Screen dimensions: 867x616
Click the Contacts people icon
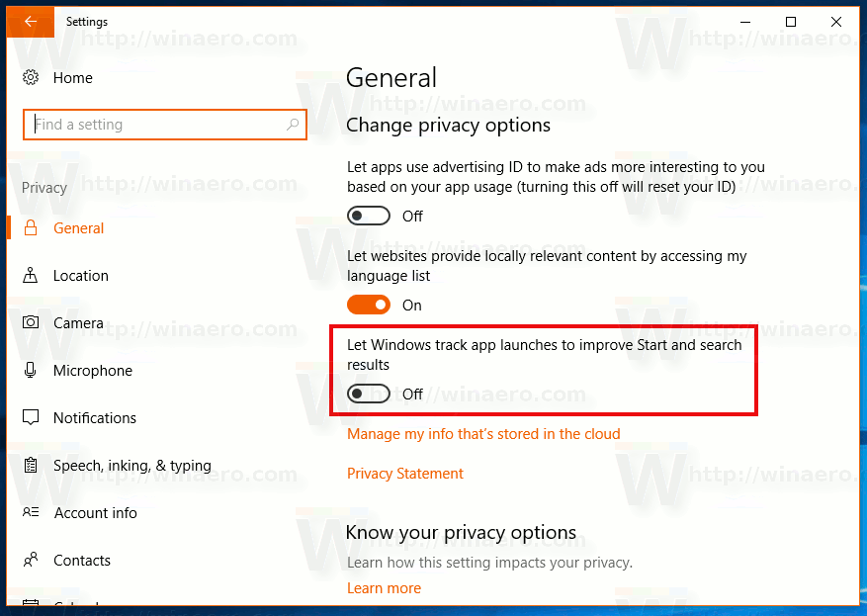click(31, 561)
